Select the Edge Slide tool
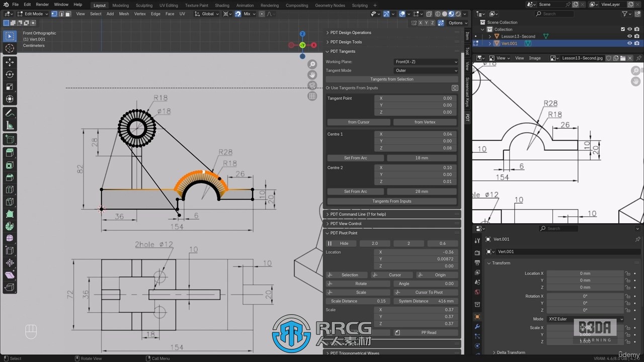The image size is (644, 362). click(x=10, y=250)
